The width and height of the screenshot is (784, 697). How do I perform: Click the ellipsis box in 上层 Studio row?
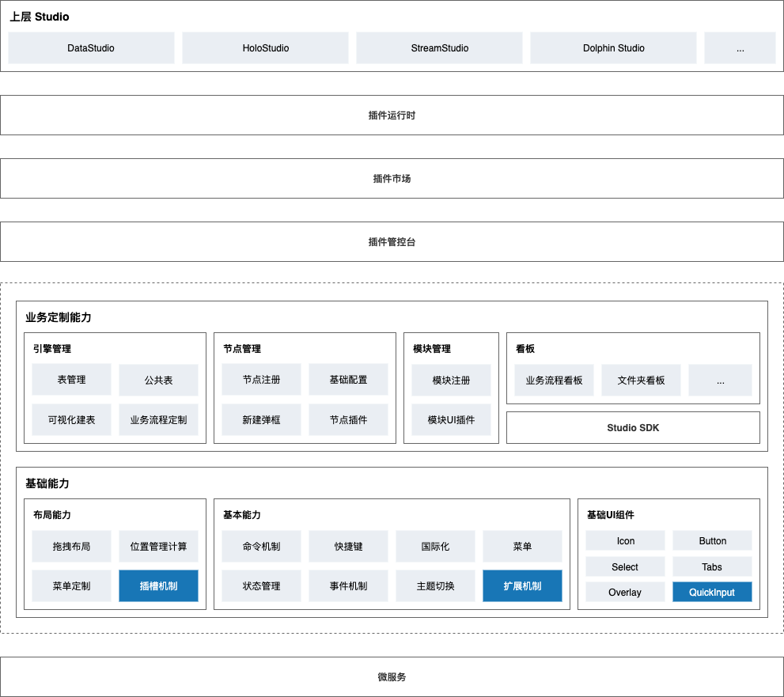[740, 48]
